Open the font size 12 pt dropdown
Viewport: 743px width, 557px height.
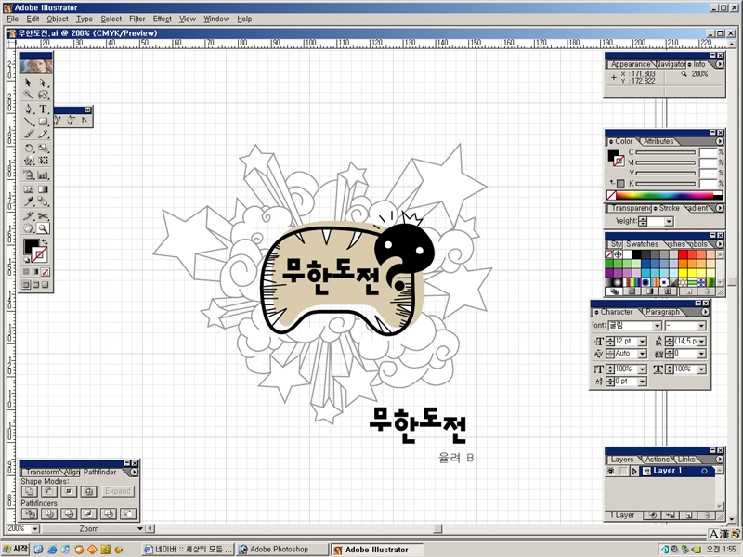tap(642, 341)
